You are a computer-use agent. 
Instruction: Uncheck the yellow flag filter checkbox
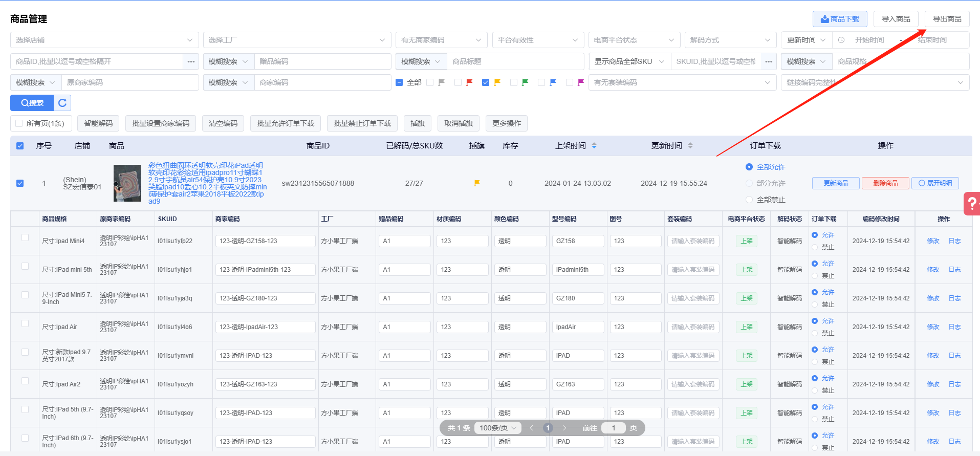(x=486, y=82)
